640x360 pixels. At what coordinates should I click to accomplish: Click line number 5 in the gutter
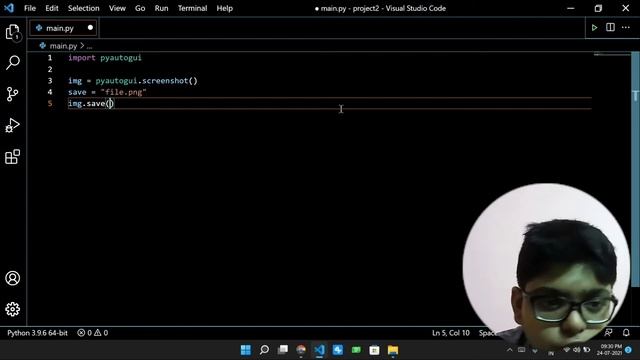tap(50, 103)
